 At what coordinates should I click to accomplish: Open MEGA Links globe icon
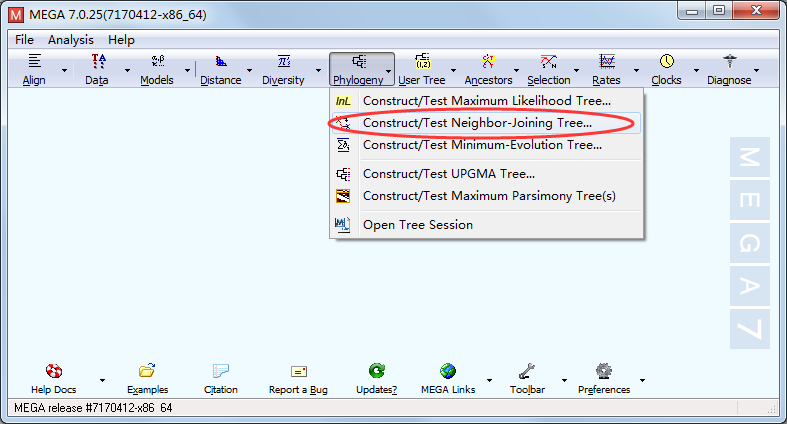[448, 371]
